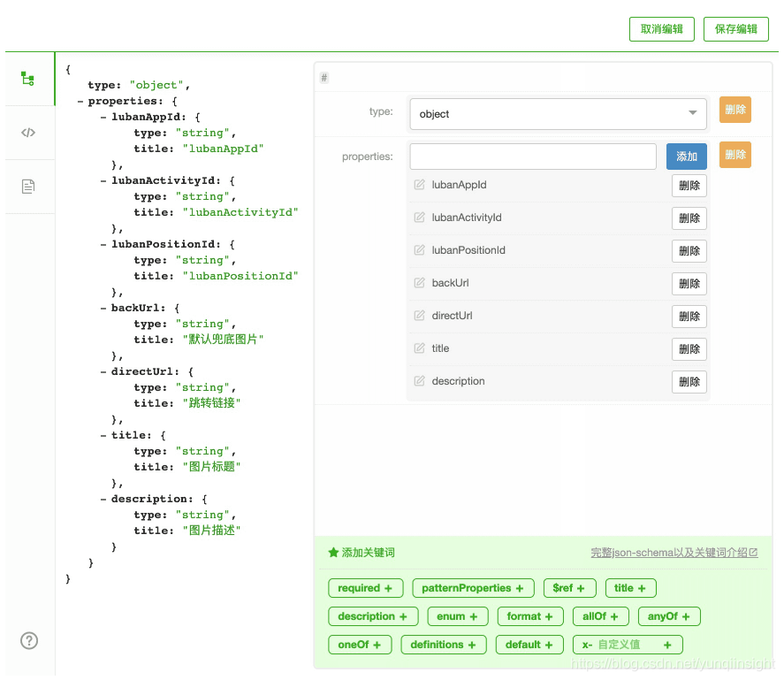Screen dimensions: 784x680
Task: Click the star icon beside 添加关键词
Action: tap(333, 553)
